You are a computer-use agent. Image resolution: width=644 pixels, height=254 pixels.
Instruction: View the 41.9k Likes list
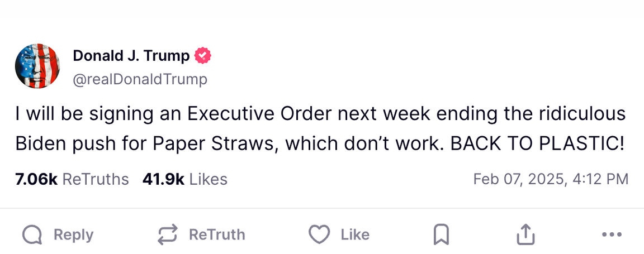coord(185,179)
